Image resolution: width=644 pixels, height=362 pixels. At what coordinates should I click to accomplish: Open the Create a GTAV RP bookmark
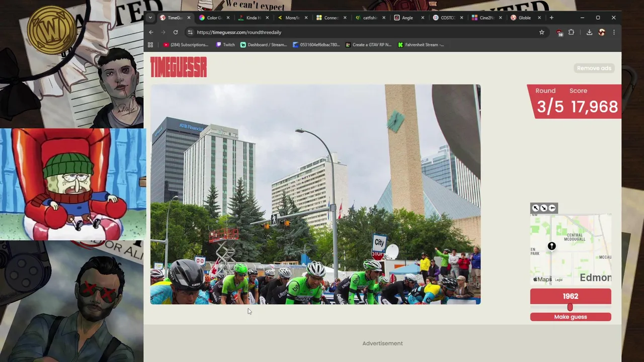368,45
